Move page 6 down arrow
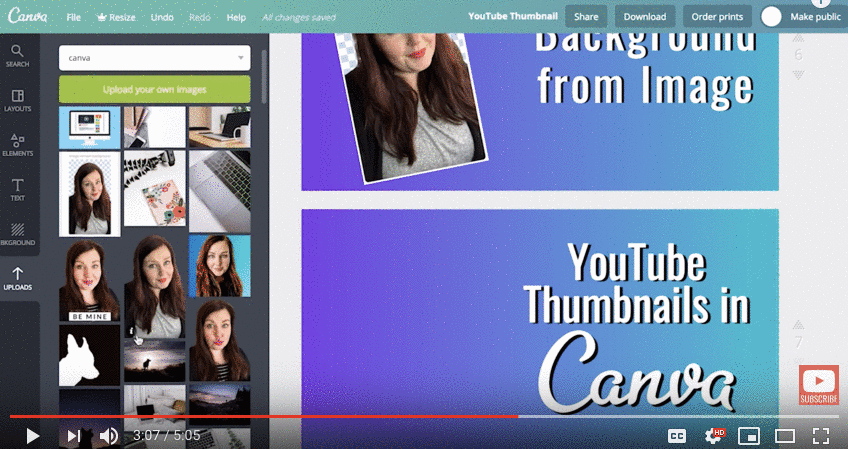Image resolution: width=848 pixels, height=449 pixels. (798, 75)
